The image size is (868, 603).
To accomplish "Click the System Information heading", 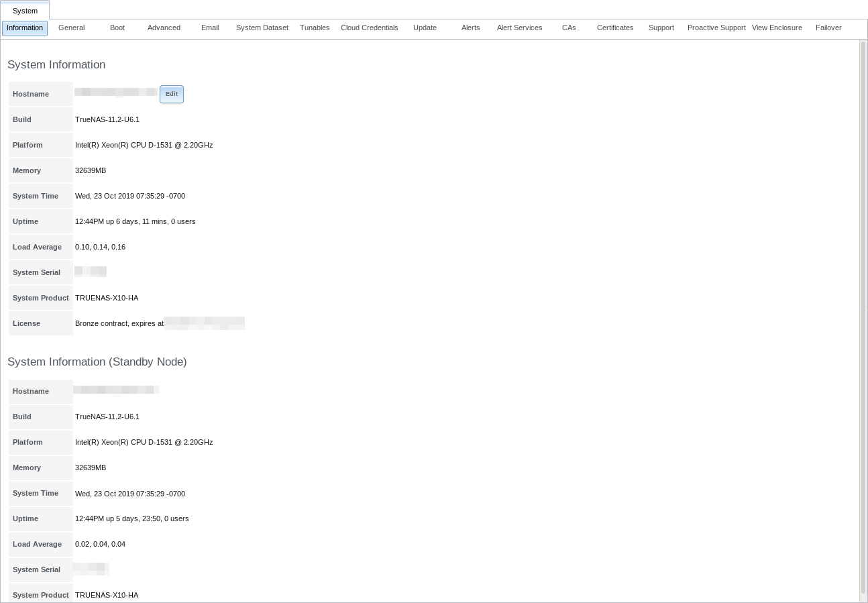I will coord(56,65).
